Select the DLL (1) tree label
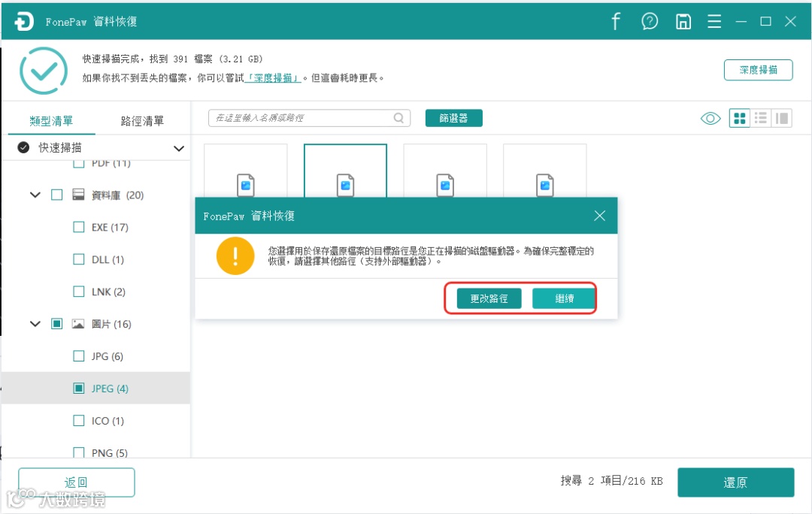This screenshot has height=514, width=812. 108,260
